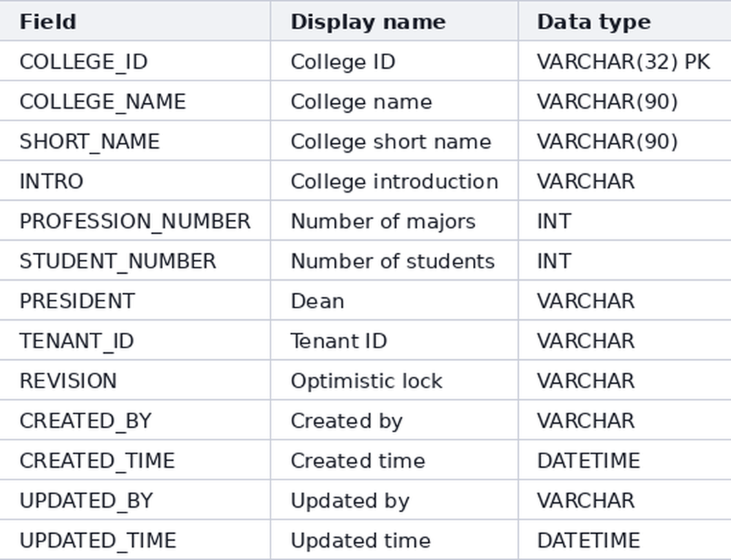Select the CREATED_BY field cell

[x=135, y=420]
